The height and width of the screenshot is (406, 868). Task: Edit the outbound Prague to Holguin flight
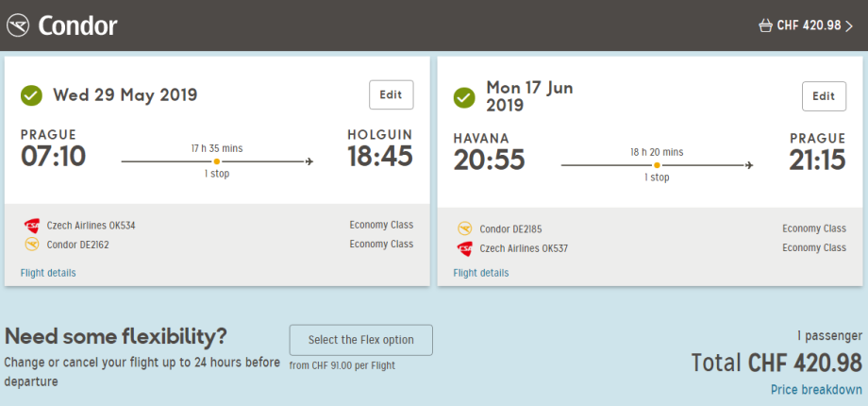click(x=391, y=95)
